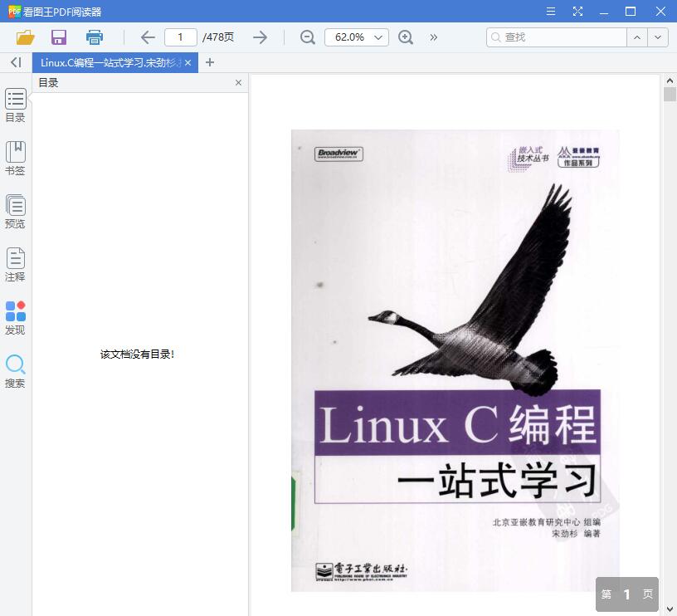The height and width of the screenshot is (616, 677).
Task: Close the Linux.C编程 document tab
Action: [x=188, y=62]
